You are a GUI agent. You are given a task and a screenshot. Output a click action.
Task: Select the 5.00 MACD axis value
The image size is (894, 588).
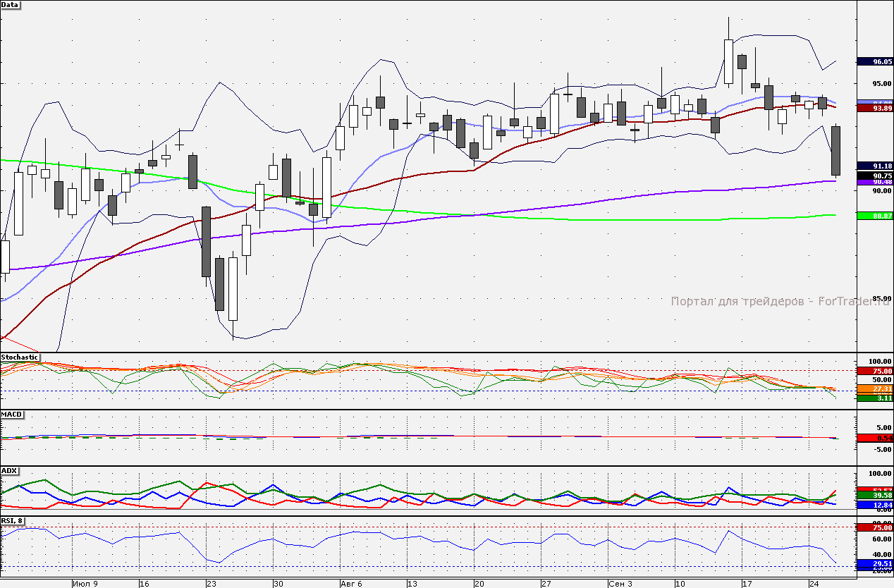click(x=883, y=427)
